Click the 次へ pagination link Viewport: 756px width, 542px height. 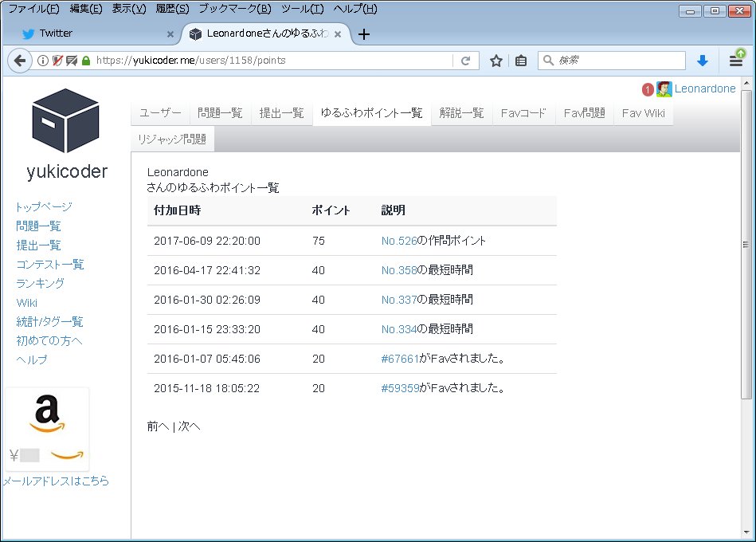coord(191,426)
